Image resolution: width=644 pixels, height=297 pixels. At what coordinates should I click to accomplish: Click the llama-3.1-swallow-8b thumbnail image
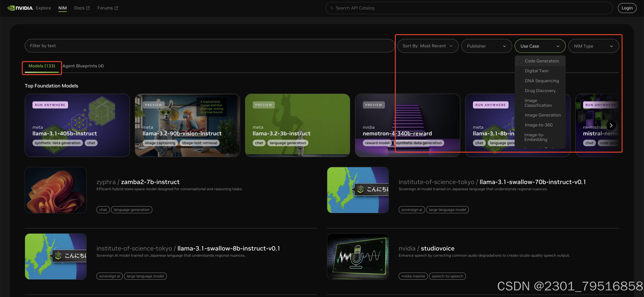click(x=56, y=257)
